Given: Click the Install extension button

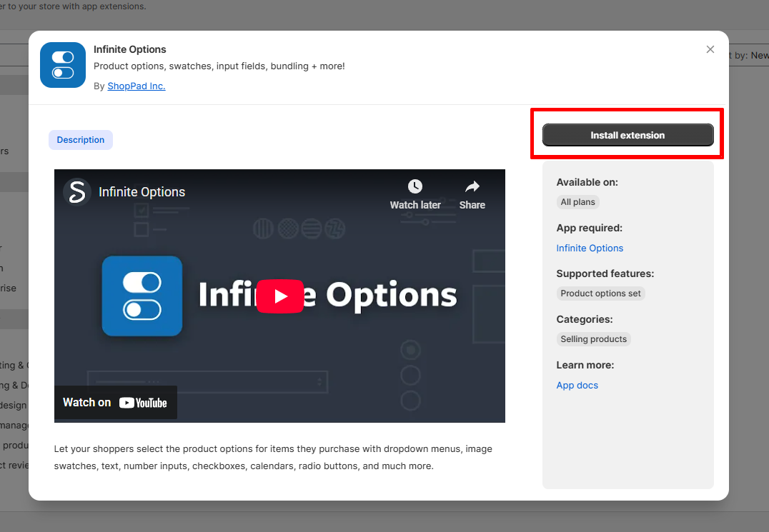Looking at the screenshot, I should coord(627,135).
